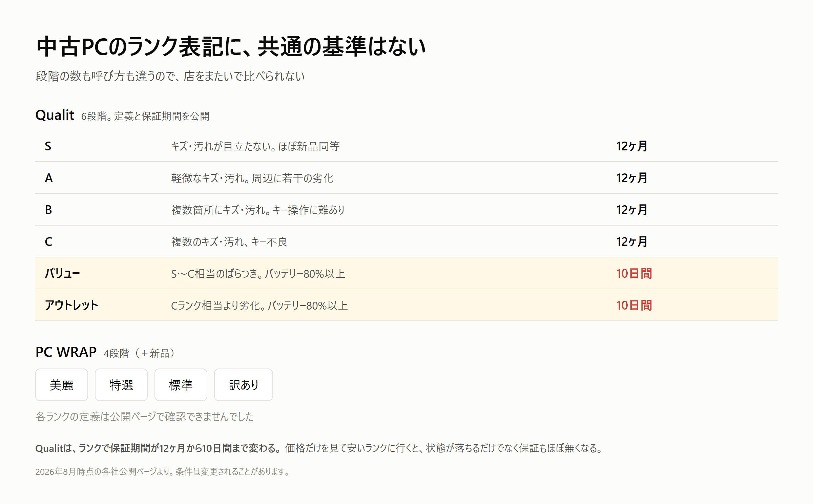Click the 12ヶ月 warranty in the C row

point(632,242)
